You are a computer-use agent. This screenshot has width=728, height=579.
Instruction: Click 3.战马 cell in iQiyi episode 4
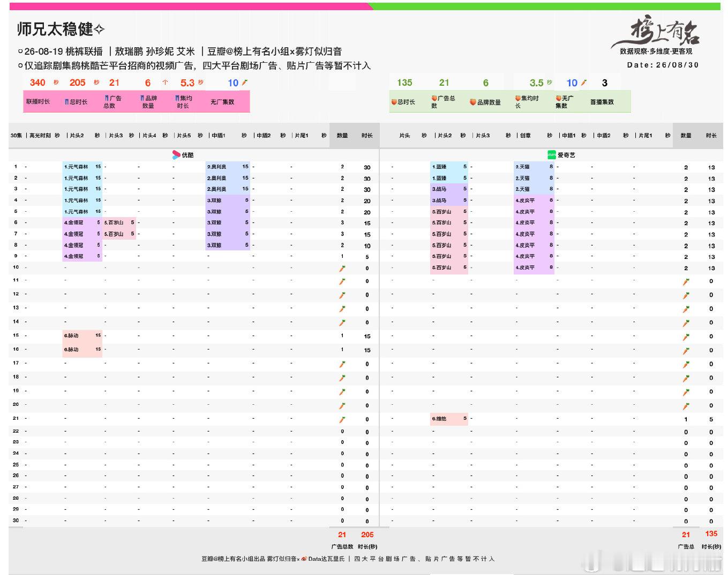(449, 201)
